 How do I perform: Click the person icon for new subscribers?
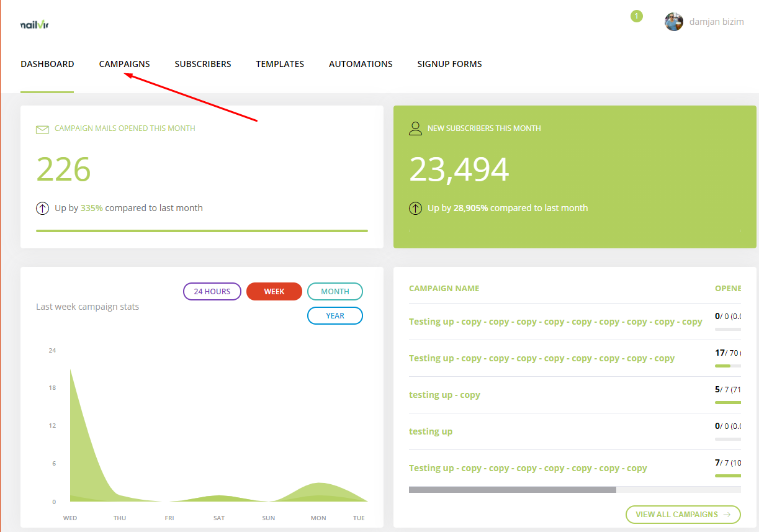point(415,128)
